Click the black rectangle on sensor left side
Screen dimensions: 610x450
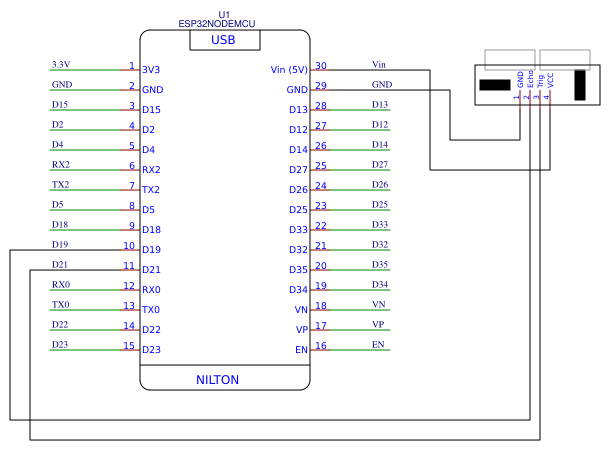[x=495, y=85]
